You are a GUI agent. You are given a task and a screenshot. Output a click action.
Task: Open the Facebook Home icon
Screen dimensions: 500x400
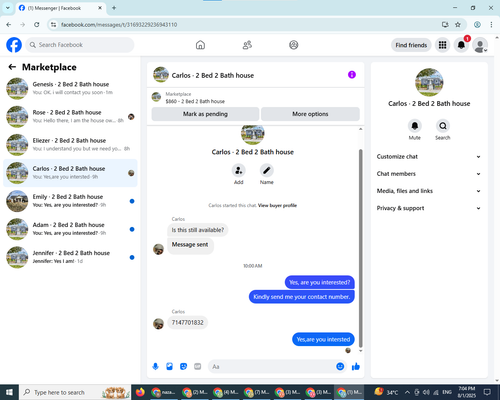pos(200,45)
